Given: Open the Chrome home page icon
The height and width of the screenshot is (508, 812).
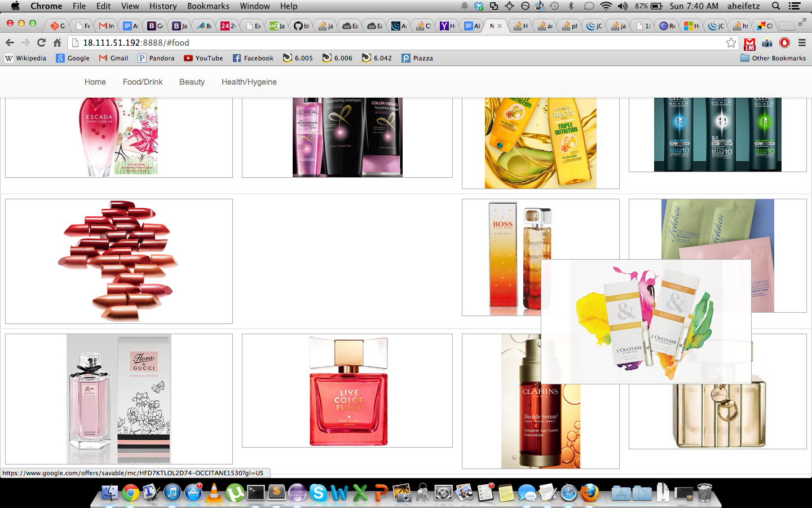Looking at the screenshot, I should [x=57, y=42].
